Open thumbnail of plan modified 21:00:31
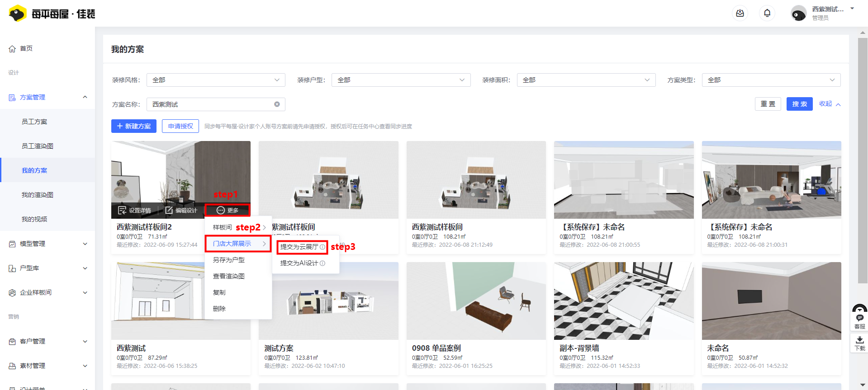The height and width of the screenshot is (390, 868). point(772,180)
